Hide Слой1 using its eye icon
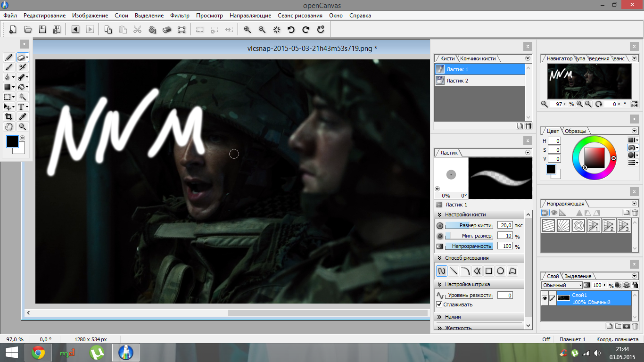644x362 pixels. coord(545,298)
